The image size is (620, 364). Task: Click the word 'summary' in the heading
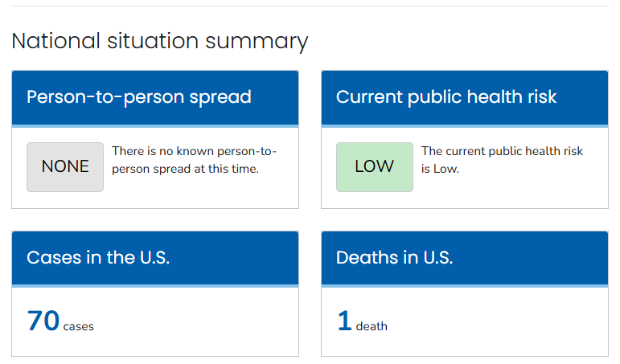tap(257, 42)
